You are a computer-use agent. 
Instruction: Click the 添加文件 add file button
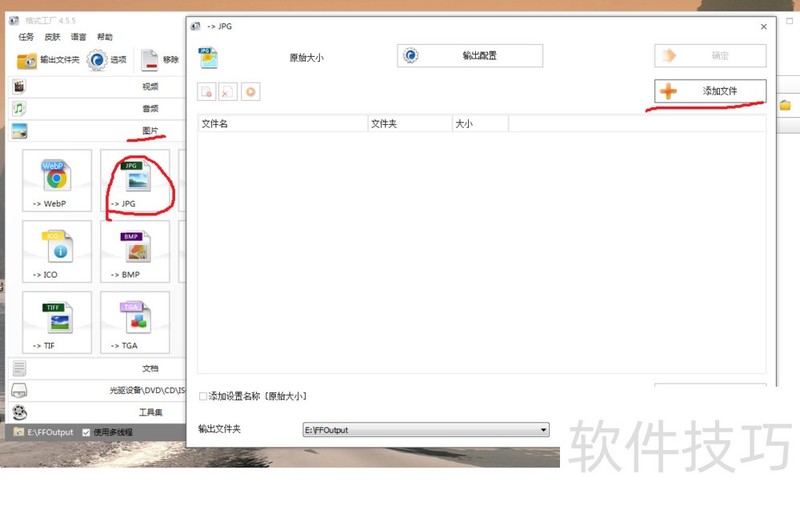(x=710, y=91)
